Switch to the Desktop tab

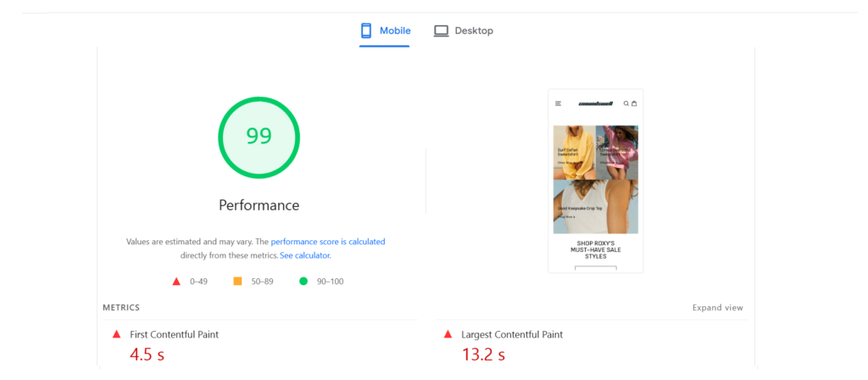tap(464, 31)
